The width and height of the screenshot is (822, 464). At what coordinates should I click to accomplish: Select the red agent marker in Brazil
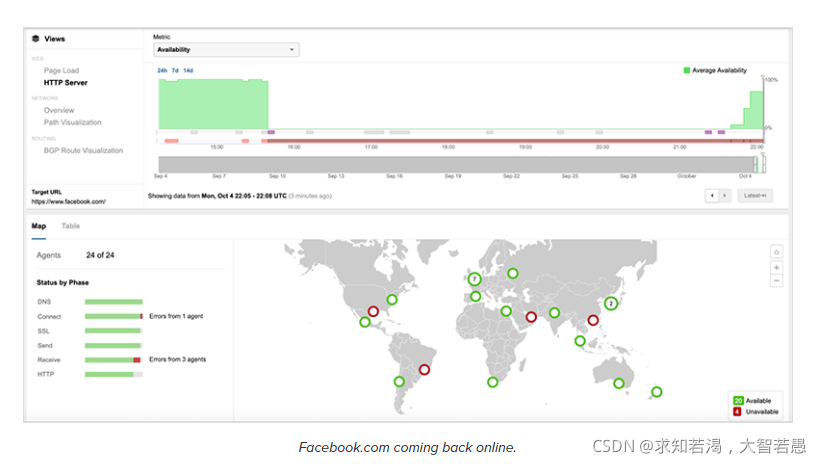[x=424, y=370]
